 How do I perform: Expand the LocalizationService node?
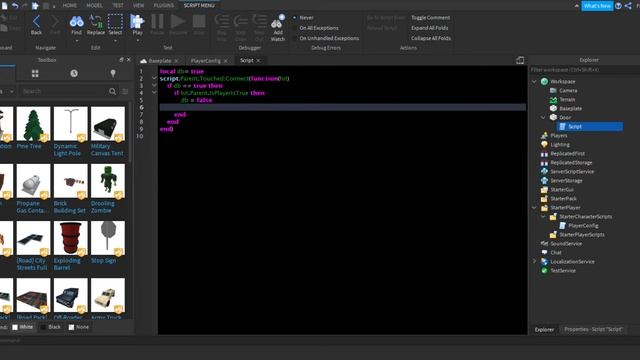coord(534,262)
